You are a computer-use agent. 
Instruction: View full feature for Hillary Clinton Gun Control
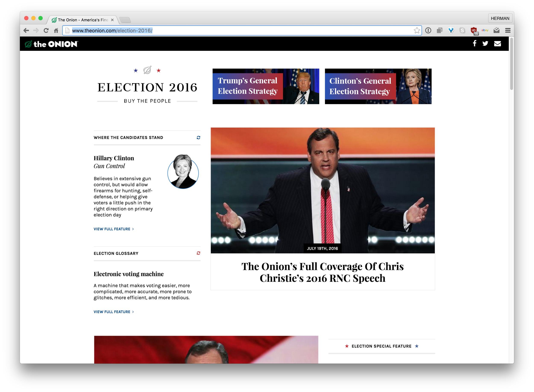point(114,229)
